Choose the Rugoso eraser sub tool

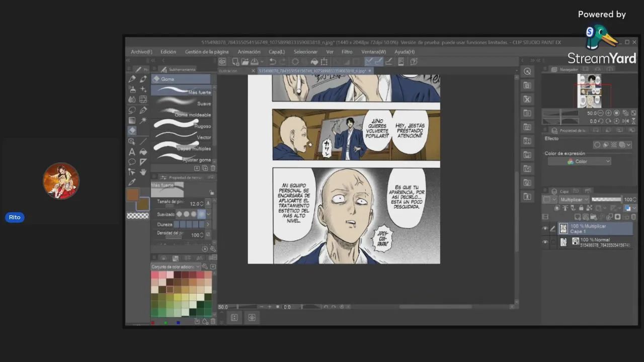coord(182,125)
